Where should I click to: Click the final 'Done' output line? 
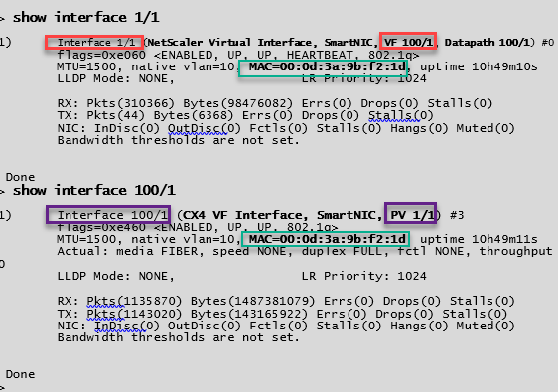20,374
